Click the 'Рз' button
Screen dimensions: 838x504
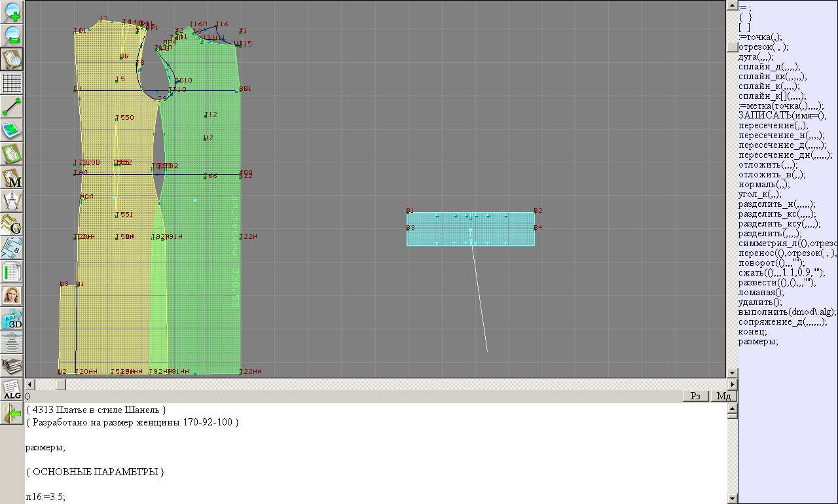[696, 396]
